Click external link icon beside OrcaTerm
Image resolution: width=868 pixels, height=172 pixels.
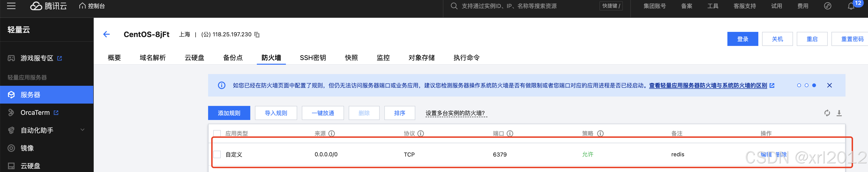tap(56, 113)
